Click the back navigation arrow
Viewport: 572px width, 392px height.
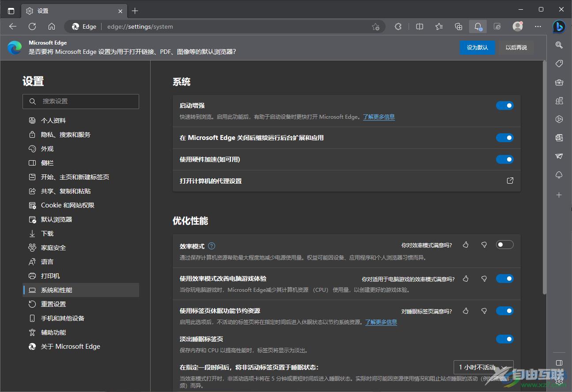click(13, 26)
